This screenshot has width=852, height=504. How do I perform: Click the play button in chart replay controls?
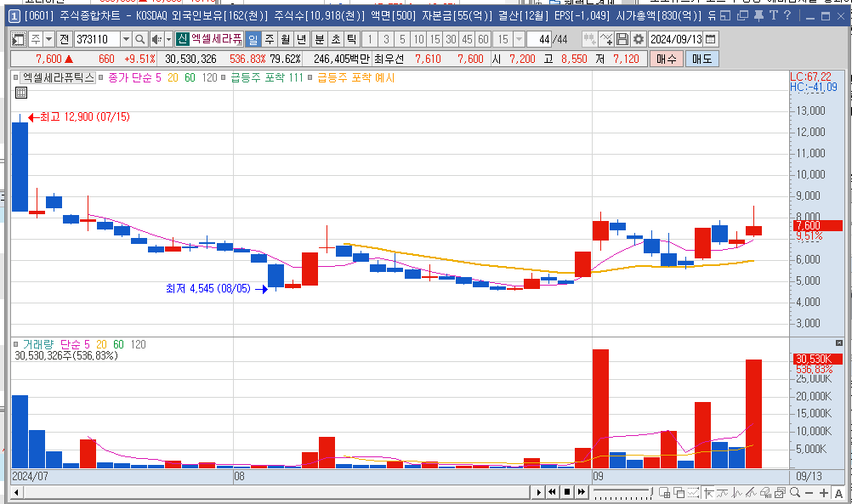(x=538, y=492)
